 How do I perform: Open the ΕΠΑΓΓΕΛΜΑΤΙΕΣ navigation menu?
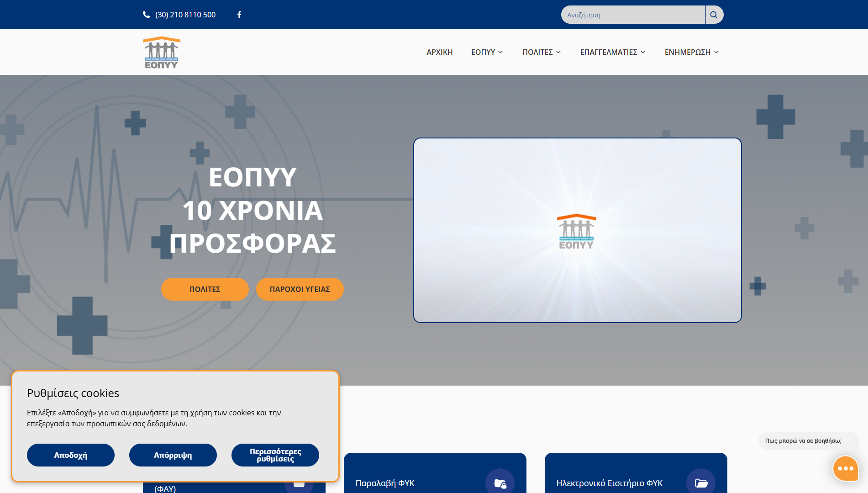[x=613, y=52]
